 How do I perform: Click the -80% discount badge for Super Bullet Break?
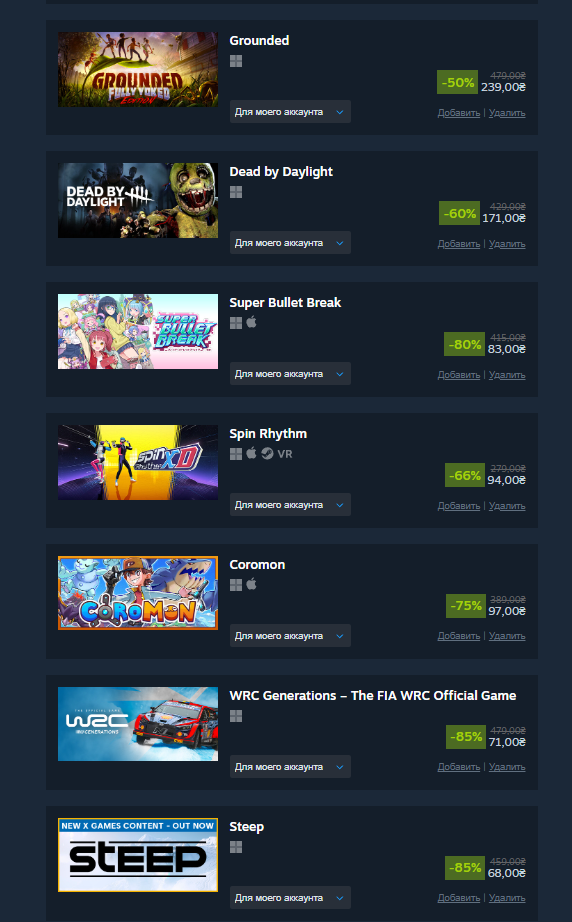click(x=464, y=345)
